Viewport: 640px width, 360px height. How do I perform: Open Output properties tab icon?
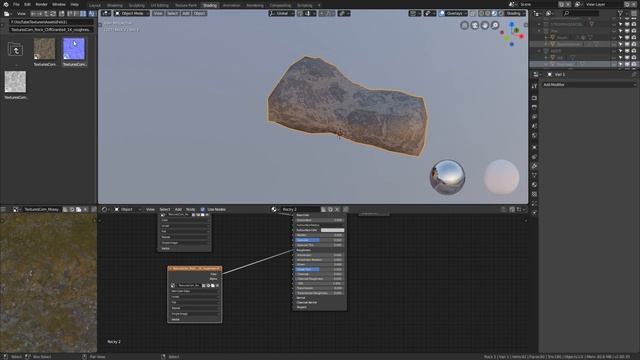point(534,107)
